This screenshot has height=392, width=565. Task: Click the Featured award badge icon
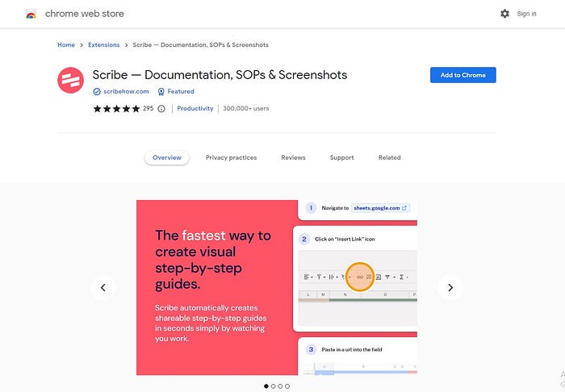click(x=161, y=92)
